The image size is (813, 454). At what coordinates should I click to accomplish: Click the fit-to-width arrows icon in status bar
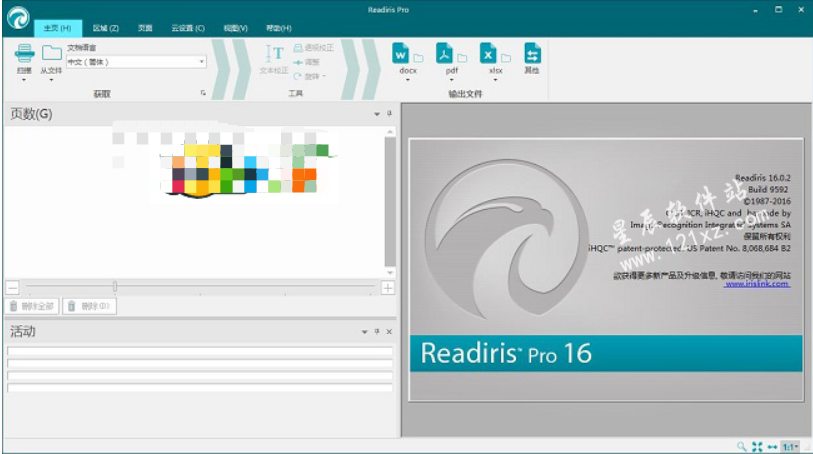point(773,447)
